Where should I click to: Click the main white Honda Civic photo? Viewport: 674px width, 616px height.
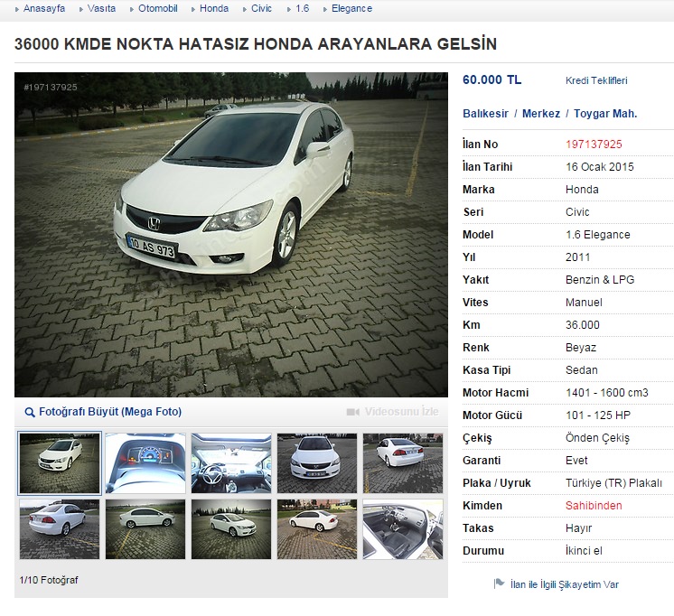(231, 235)
